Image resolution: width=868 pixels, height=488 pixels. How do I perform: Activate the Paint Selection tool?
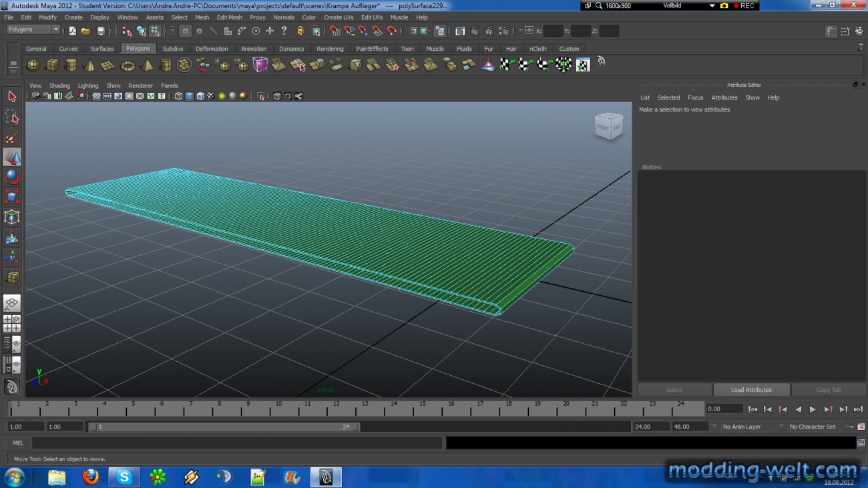(x=12, y=138)
